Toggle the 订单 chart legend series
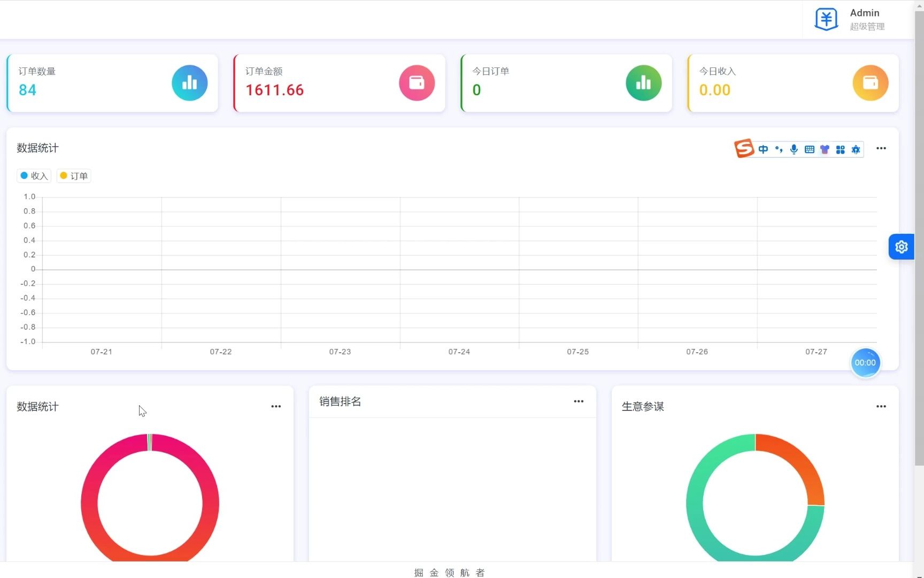 [74, 176]
